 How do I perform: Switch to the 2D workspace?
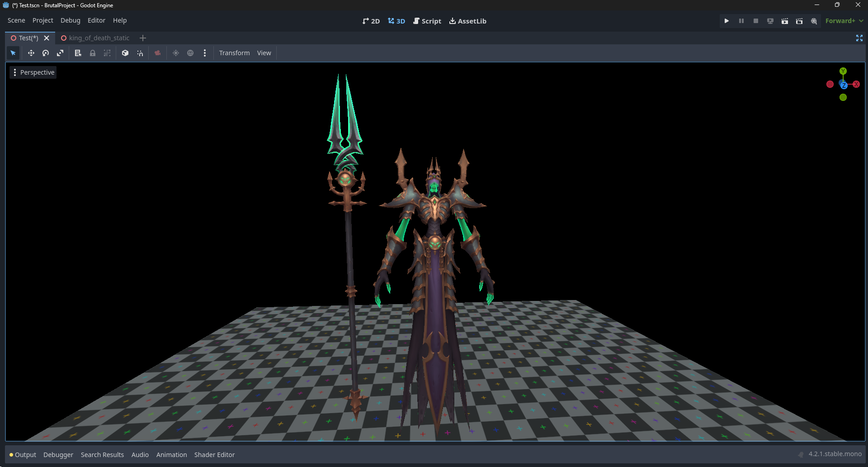tap(371, 21)
